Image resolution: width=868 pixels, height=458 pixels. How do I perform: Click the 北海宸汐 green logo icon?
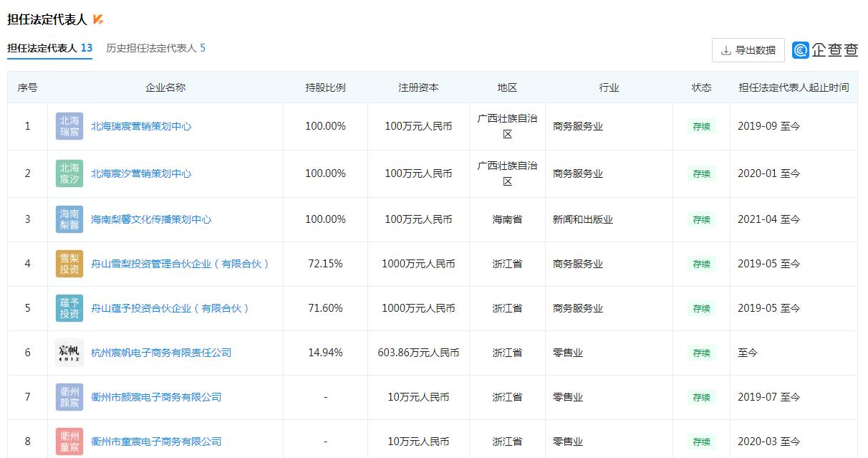69,173
